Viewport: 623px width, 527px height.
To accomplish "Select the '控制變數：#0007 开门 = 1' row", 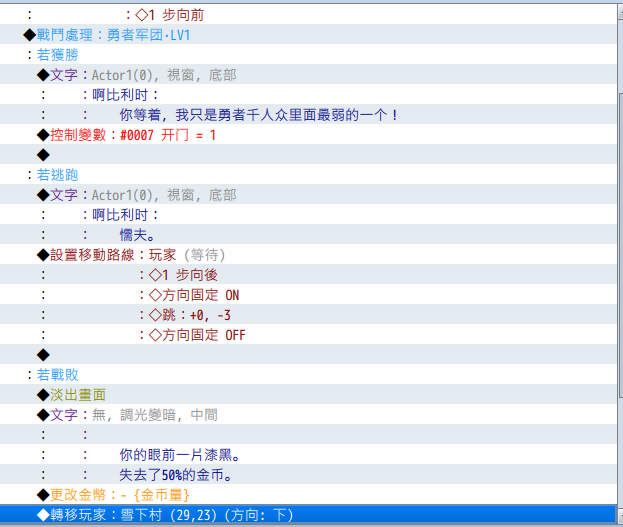I will [308, 135].
